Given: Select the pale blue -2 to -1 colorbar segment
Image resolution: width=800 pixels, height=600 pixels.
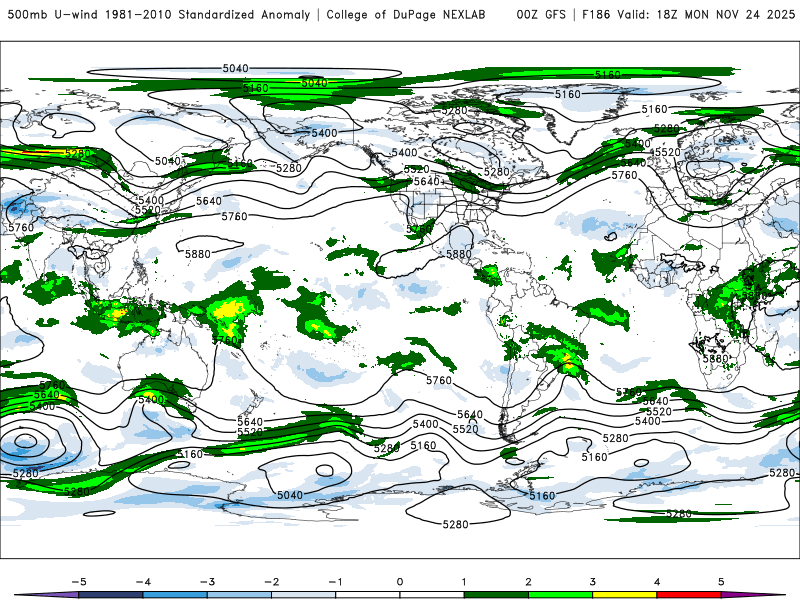Looking at the screenshot, I should pyautogui.click(x=304, y=595).
